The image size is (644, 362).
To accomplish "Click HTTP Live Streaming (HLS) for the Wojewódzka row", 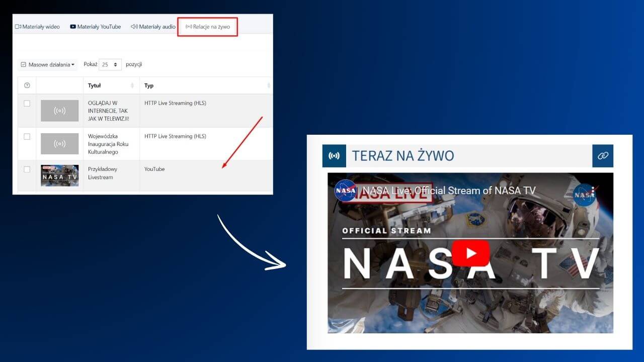I will click(175, 136).
